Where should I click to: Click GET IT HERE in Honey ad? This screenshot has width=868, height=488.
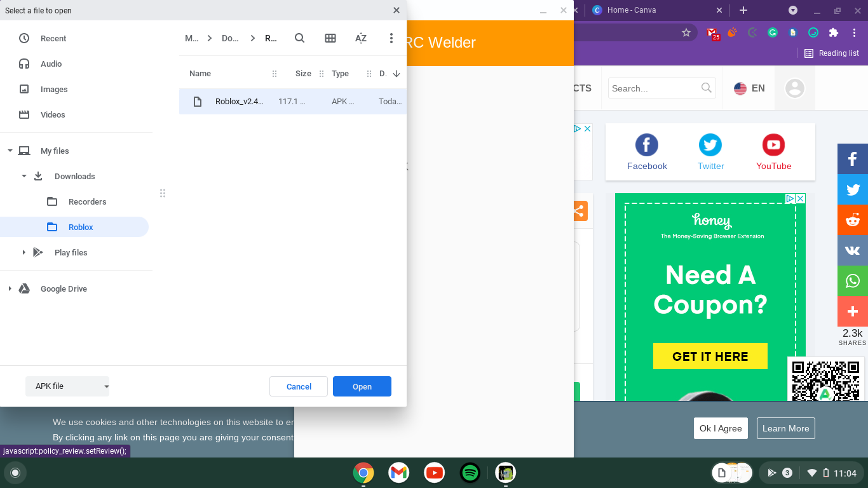[x=710, y=356]
